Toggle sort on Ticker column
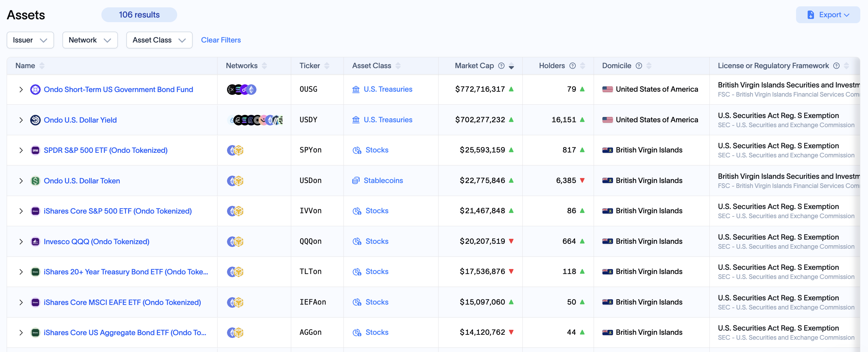The image size is (868, 352). tap(327, 66)
